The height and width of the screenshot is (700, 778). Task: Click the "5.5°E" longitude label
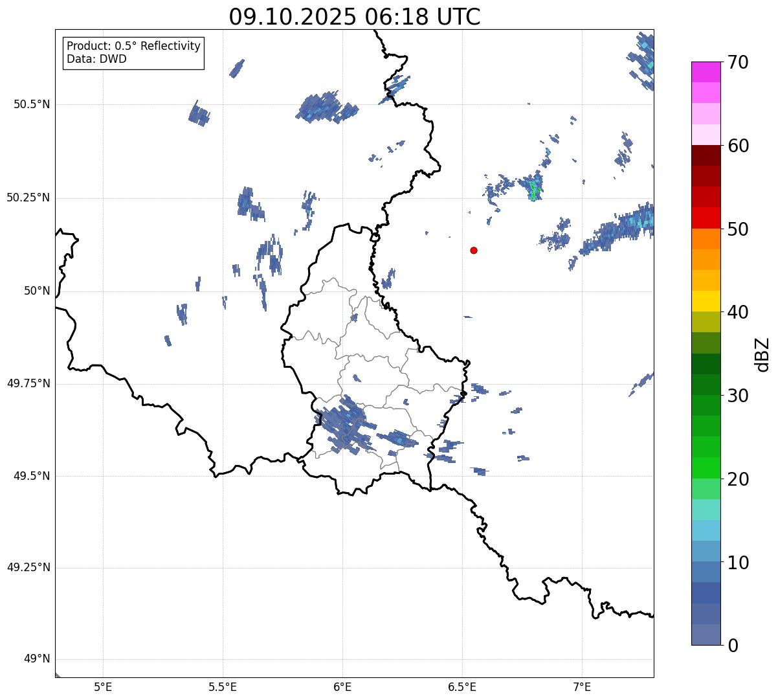pyautogui.click(x=223, y=687)
